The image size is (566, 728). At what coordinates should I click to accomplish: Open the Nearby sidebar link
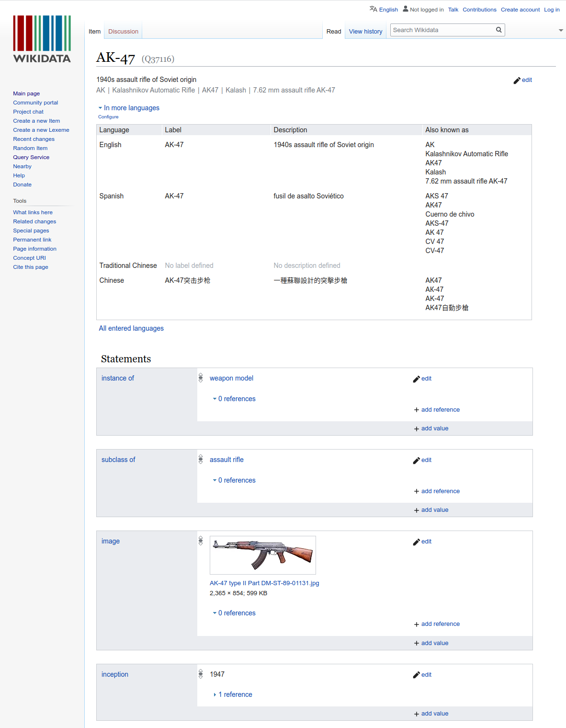click(22, 166)
